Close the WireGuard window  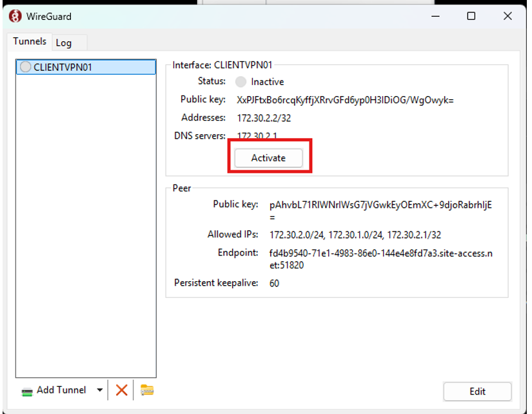[x=507, y=16]
